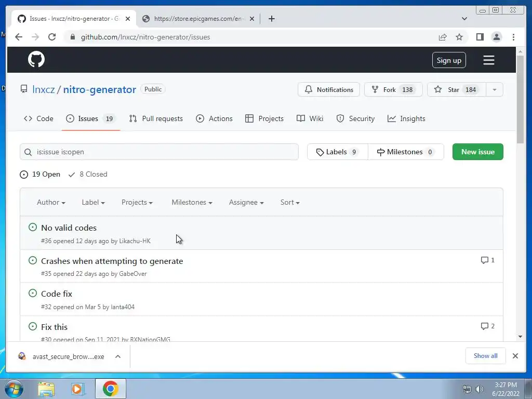Show the 8 Closed issues
The width and height of the screenshot is (532, 399).
click(x=88, y=174)
